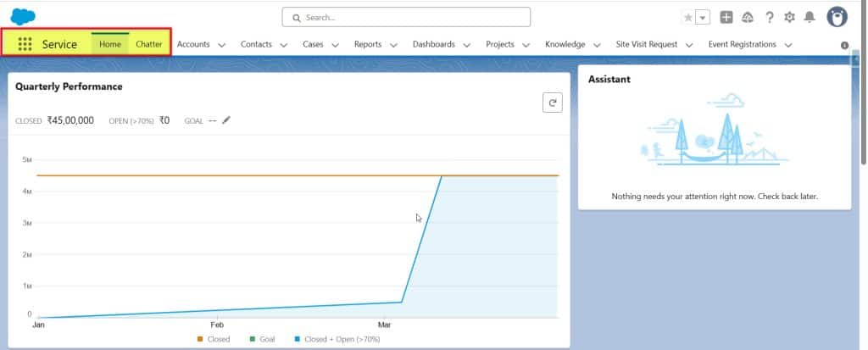
Task: Open the global actions plus icon
Action: pyautogui.click(x=726, y=17)
